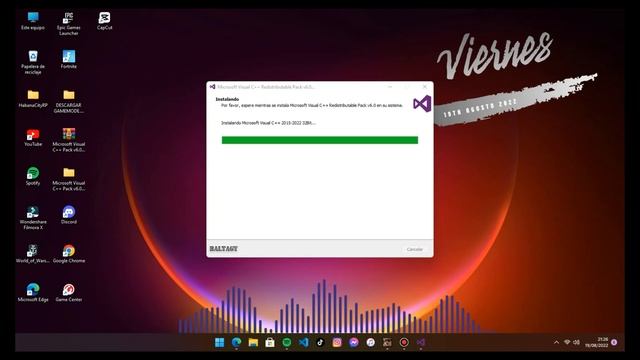Open World_of_Wars desktop shortcut
The width and height of the screenshot is (640, 360).
[x=33, y=254]
